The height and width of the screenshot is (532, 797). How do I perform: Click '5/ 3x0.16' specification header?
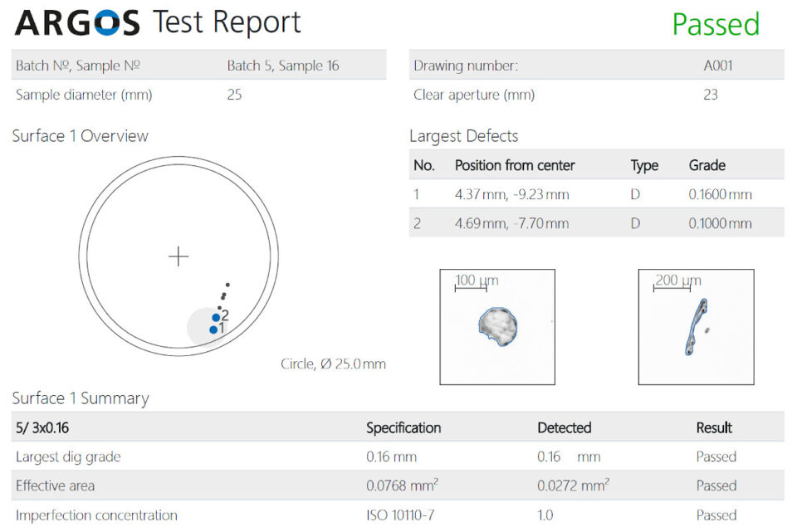tap(42, 427)
